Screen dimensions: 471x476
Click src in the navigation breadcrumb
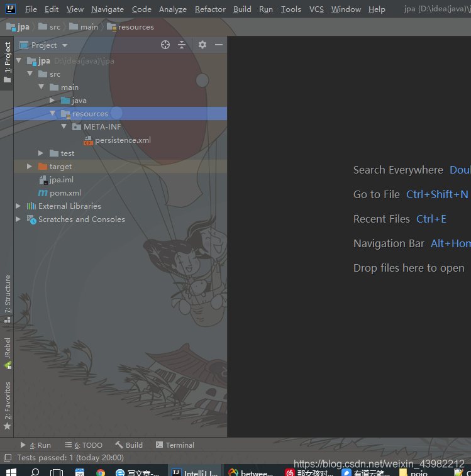click(49, 27)
